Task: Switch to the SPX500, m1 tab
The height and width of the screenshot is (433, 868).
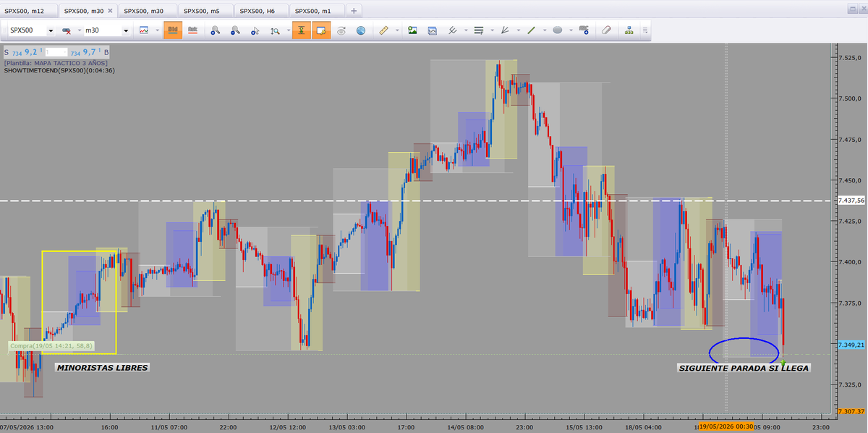Action: (316, 11)
